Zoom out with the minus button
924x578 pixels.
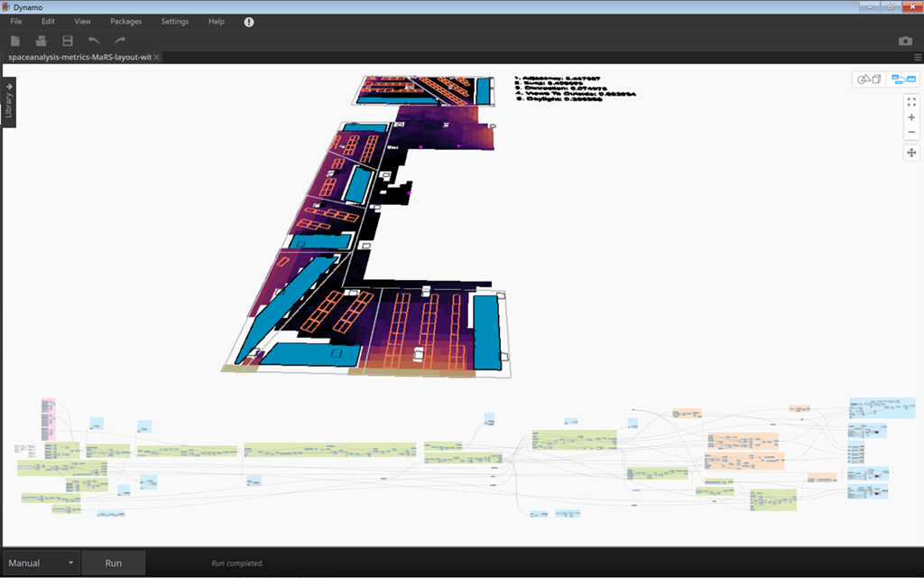(x=911, y=133)
